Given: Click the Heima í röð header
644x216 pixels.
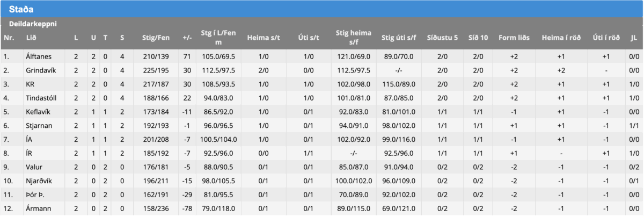Looking at the screenshot, I should click(x=561, y=38).
